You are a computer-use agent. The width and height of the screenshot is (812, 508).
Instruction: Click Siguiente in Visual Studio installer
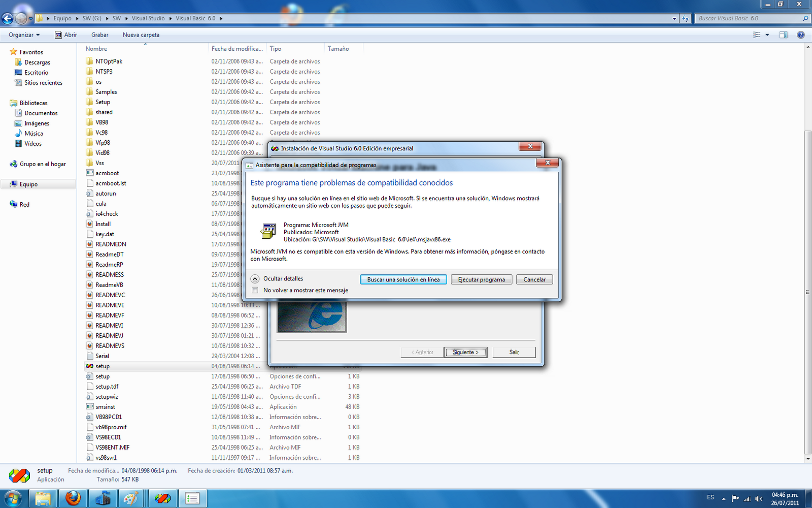pos(465,352)
